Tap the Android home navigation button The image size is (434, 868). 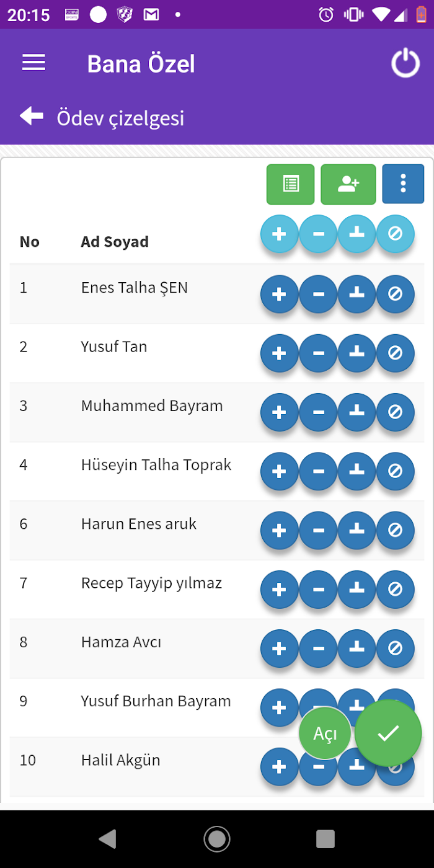point(217,839)
